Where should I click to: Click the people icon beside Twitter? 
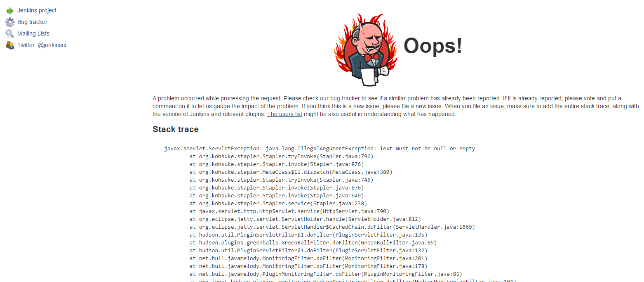pyautogui.click(x=10, y=45)
